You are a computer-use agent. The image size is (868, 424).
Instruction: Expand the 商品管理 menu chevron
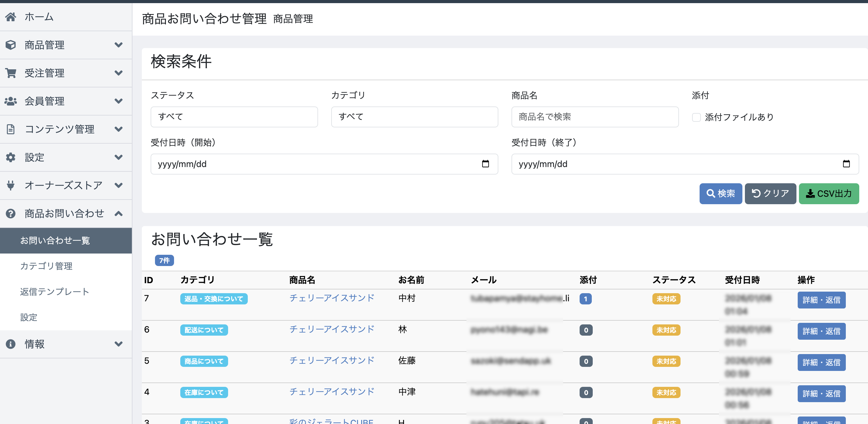click(118, 45)
